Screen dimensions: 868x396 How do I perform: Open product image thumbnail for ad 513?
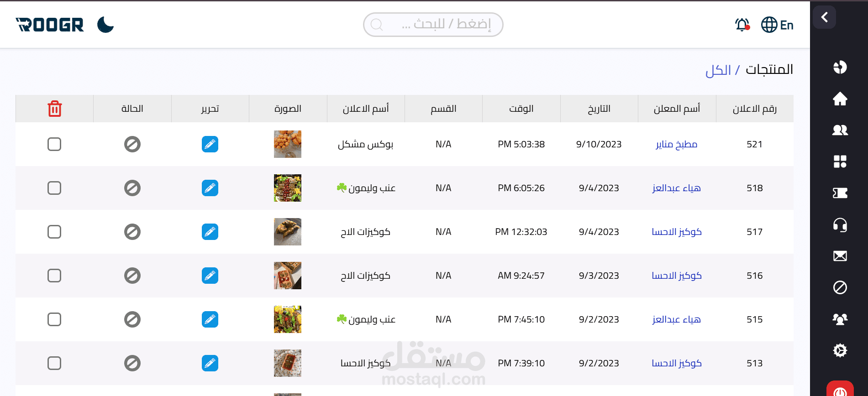pyautogui.click(x=288, y=363)
